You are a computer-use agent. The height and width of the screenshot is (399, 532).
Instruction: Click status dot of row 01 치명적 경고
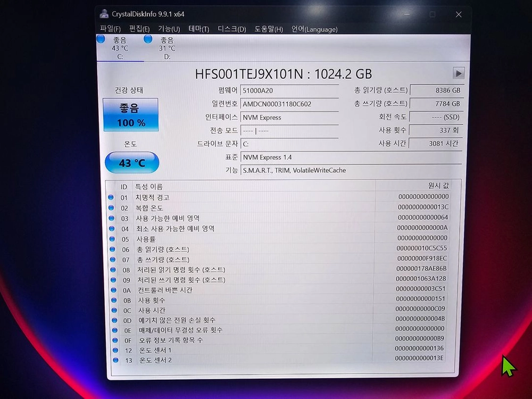pyautogui.click(x=111, y=197)
